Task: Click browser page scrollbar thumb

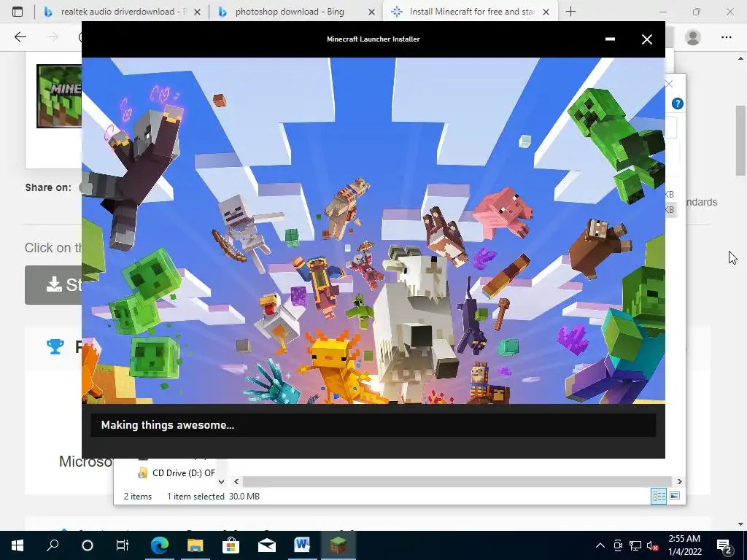Action: [x=740, y=140]
